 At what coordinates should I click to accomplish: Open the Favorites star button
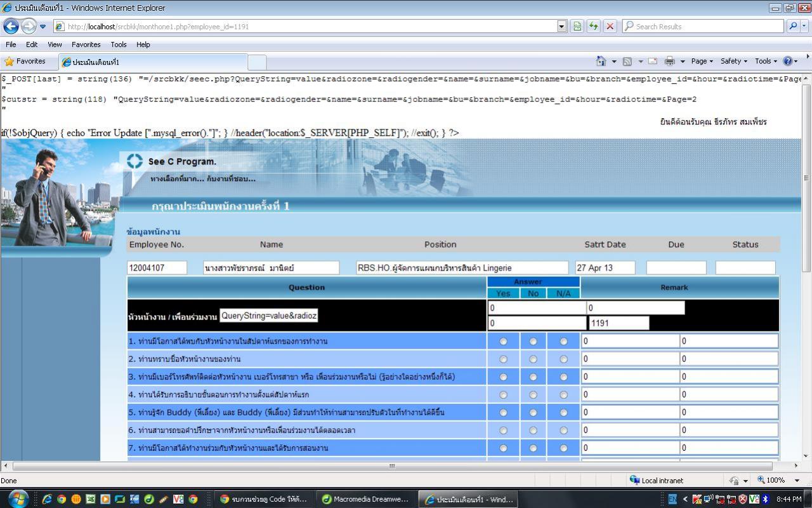coord(25,62)
